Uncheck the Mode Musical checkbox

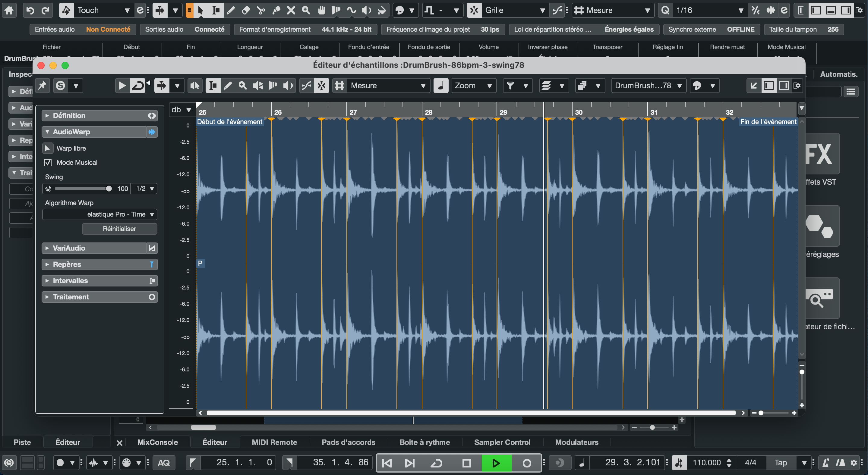click(48, 163)
